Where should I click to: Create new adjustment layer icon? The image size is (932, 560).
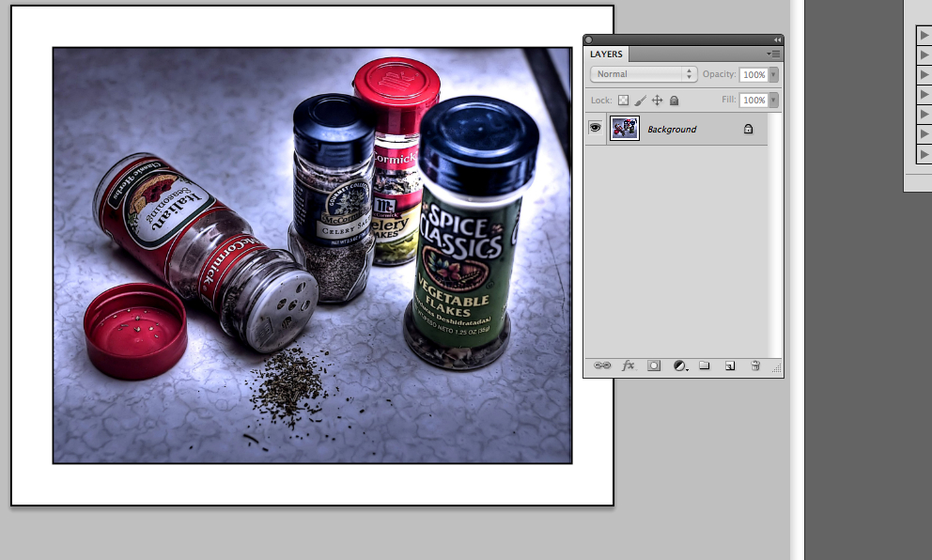[680, 366]
